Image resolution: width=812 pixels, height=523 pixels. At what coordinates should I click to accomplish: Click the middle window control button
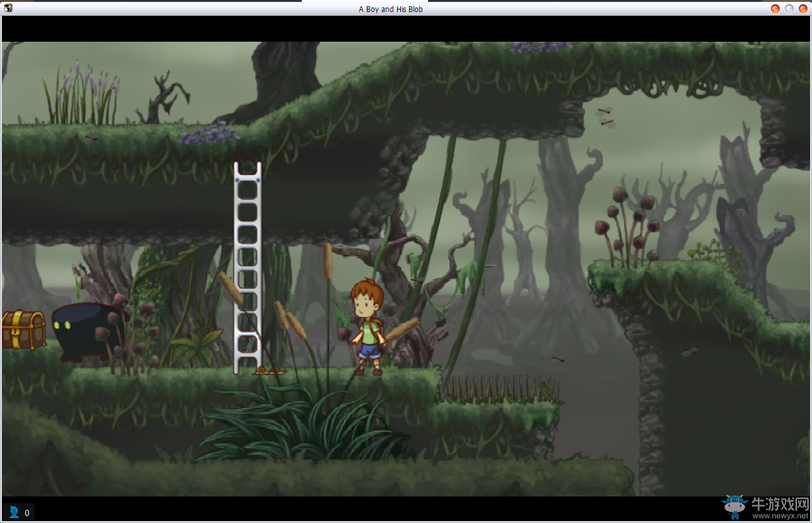[x=789, y=9]
